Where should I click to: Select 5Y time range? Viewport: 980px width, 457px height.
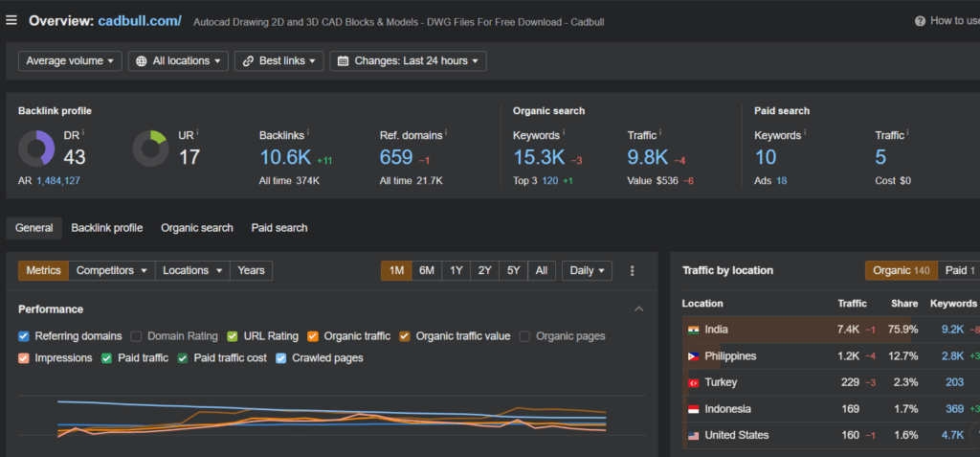click(514, 270)
